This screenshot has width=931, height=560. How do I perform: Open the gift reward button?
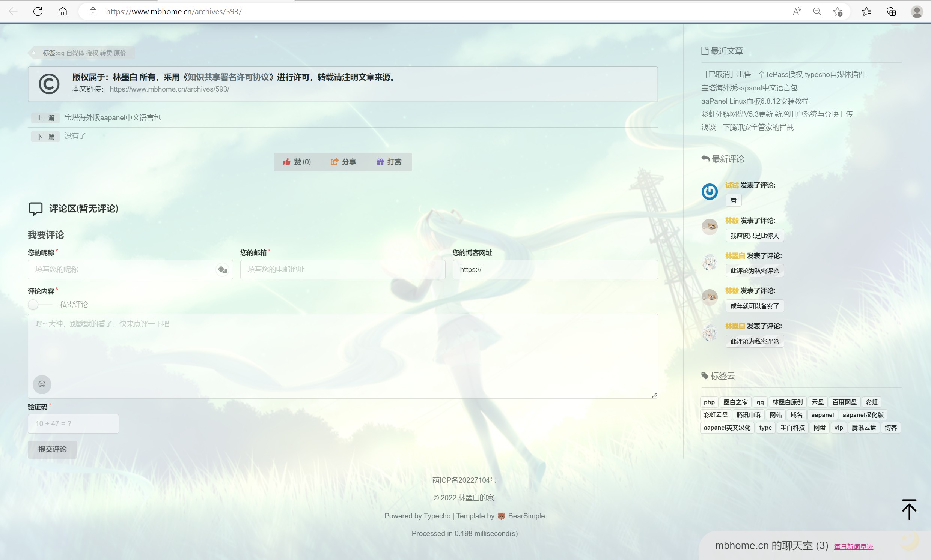pyautogui.click(x=389, y=162)
